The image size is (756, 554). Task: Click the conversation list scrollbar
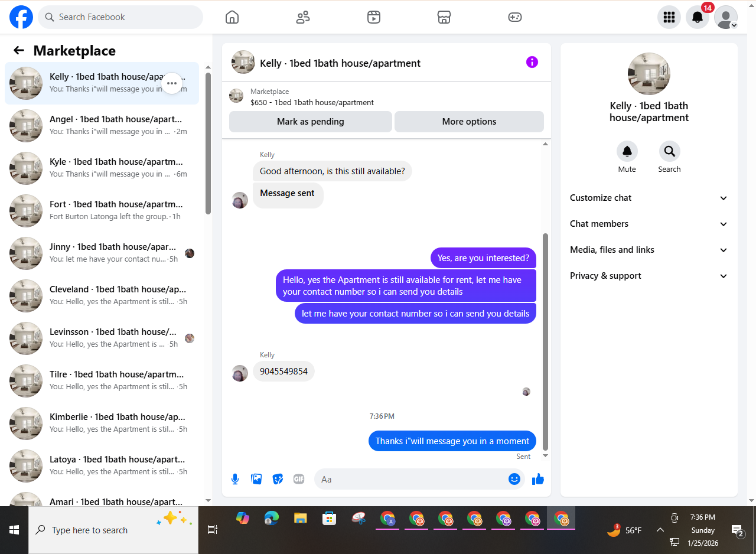[208, 144]
